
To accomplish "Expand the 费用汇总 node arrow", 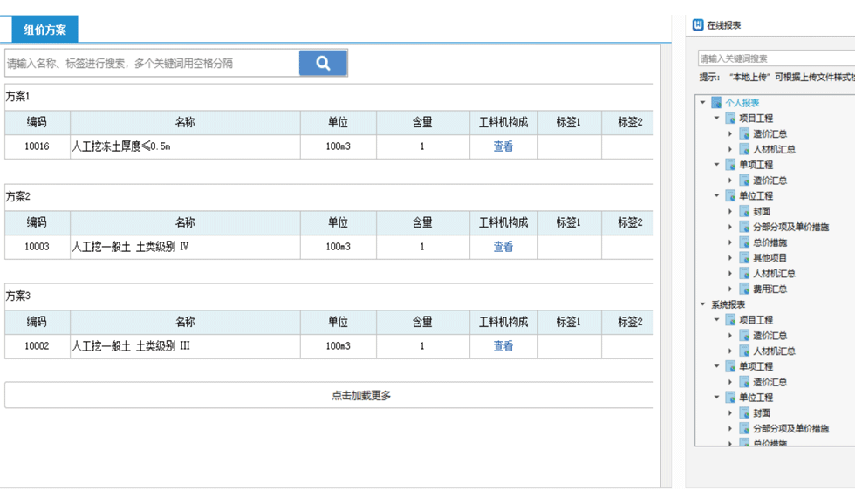I will point(731,289).
